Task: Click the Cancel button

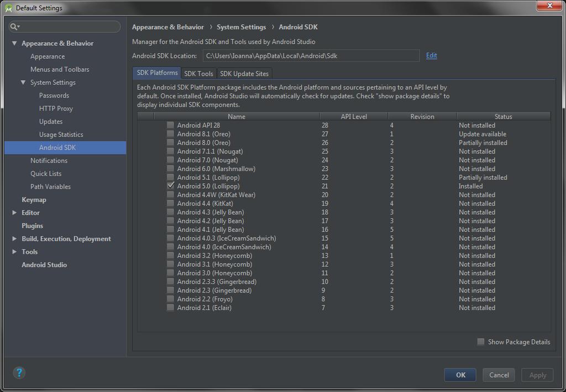Action: tap(499, 375)
